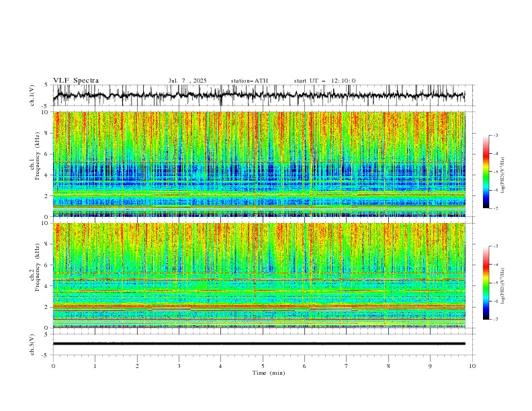Click the "Time (min)" axis label
Viewport: 532px width, 411px height.
[x=269, y=373]
